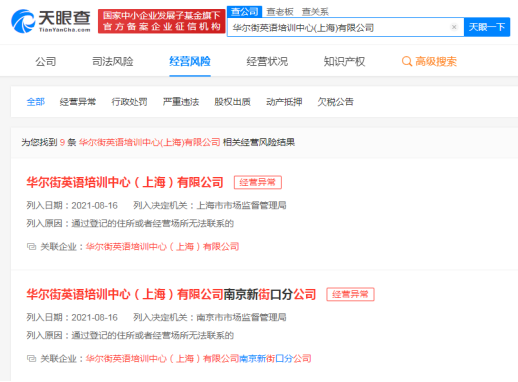The image size is (518, 382).
Task: Select the 列入日期 of 南京新街口分公司 result
Action: coord(72,317)
